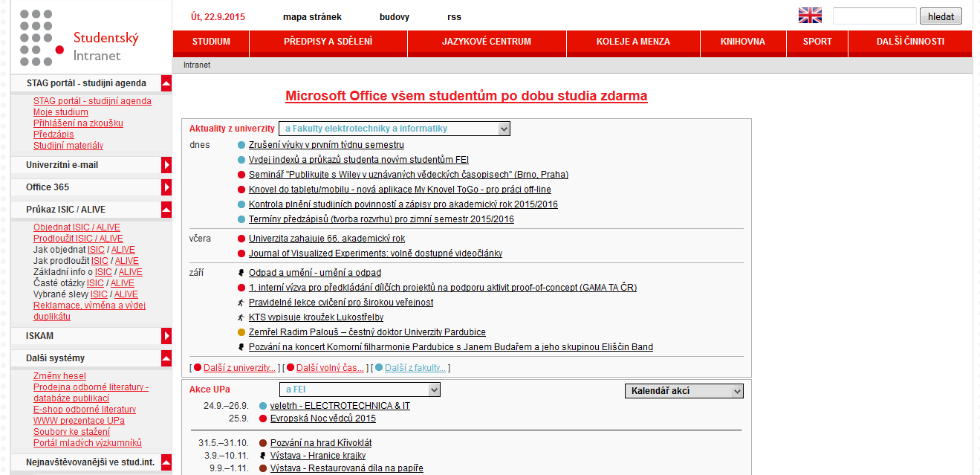This screenshot has height=475, width=980.
Task: Expand the Univerzitní e-mail section arrow
Action: tap(166, 165)
